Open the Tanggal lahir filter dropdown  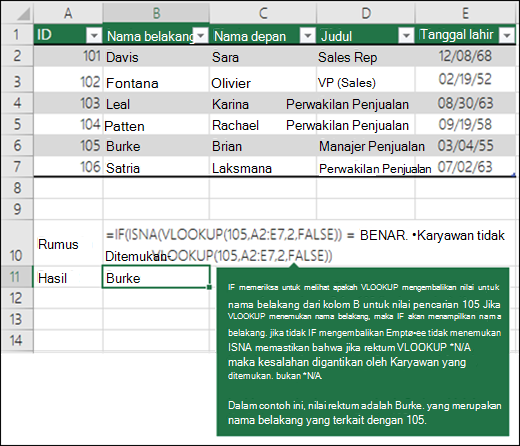pyautogui.click(x=507, y=35)
